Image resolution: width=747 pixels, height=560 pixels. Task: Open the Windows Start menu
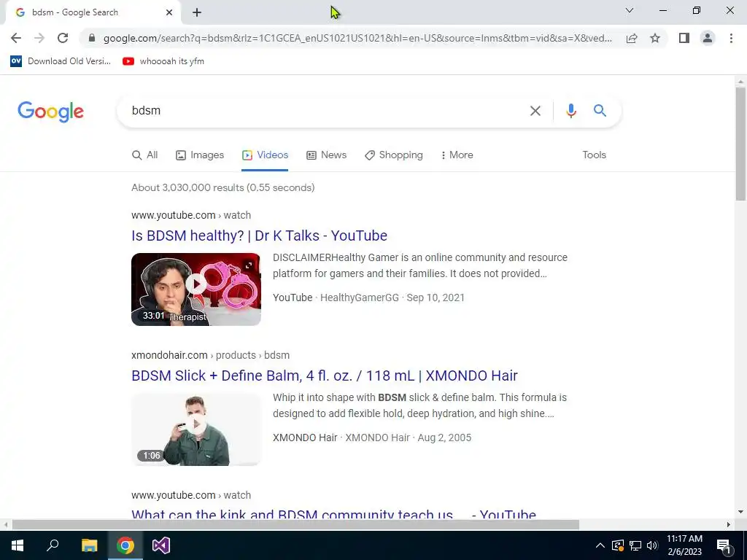pos(18,545)
